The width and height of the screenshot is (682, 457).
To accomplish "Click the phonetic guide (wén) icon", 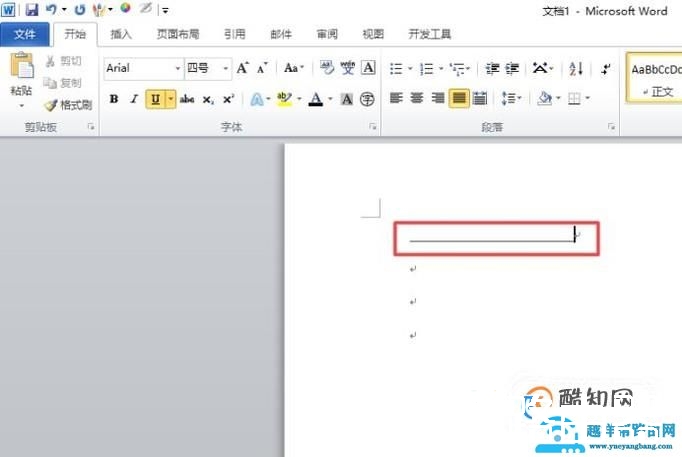I will click(x=348, y=68).
